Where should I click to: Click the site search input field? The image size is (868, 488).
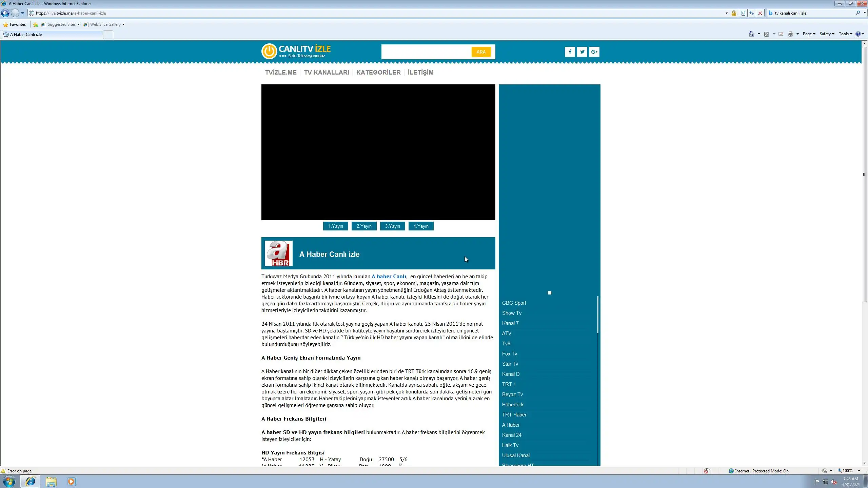[426, 52]
